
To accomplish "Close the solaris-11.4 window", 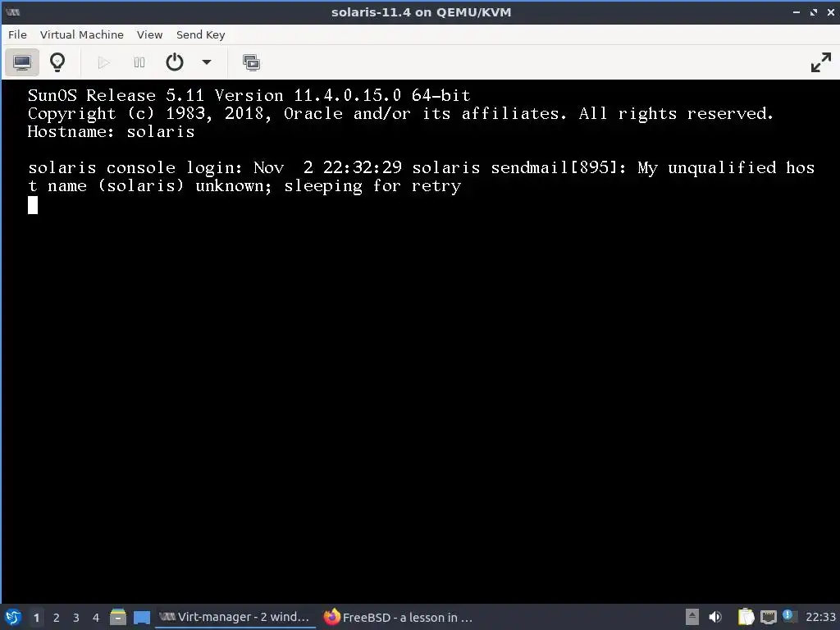I will coord(830,11).
